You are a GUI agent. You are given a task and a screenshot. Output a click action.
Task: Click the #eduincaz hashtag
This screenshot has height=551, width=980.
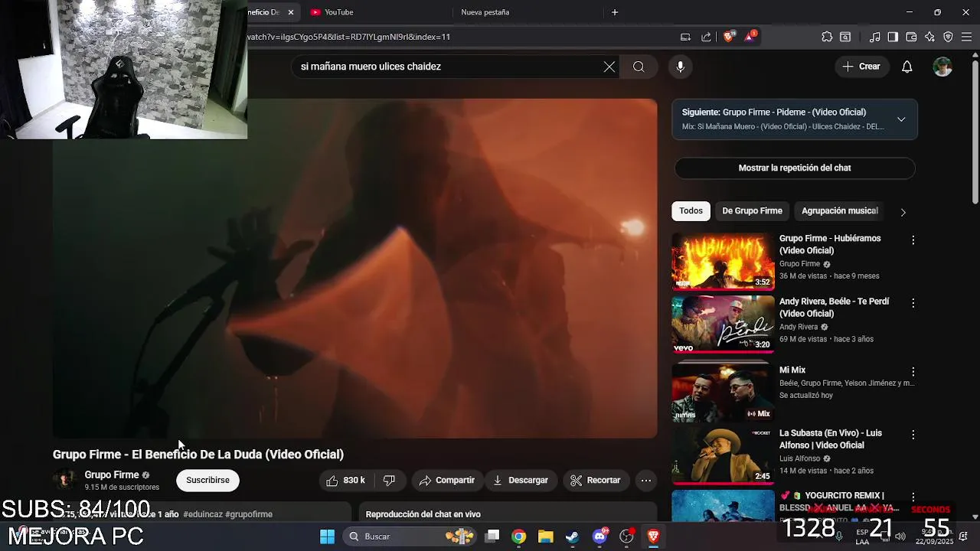(x=203, y=514)
